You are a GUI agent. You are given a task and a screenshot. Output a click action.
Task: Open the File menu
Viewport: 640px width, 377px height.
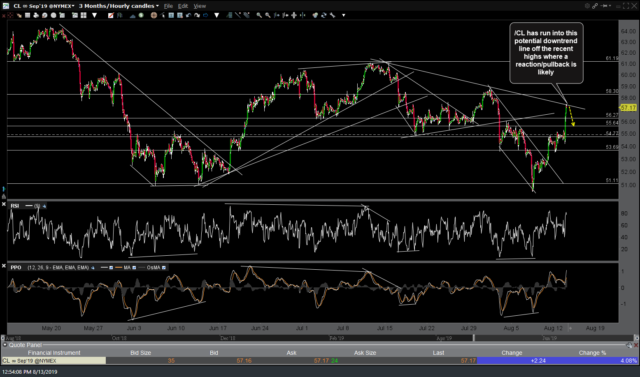(168, 6)
